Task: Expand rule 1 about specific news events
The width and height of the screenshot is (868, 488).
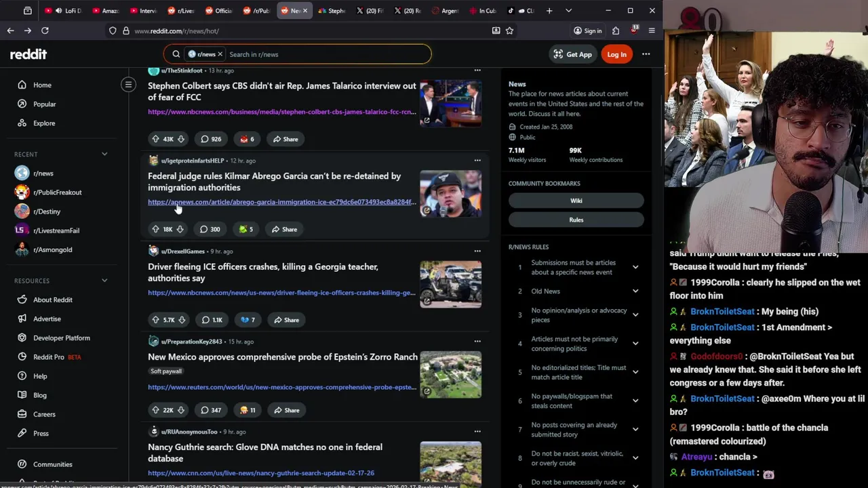Action: [635, 267]
